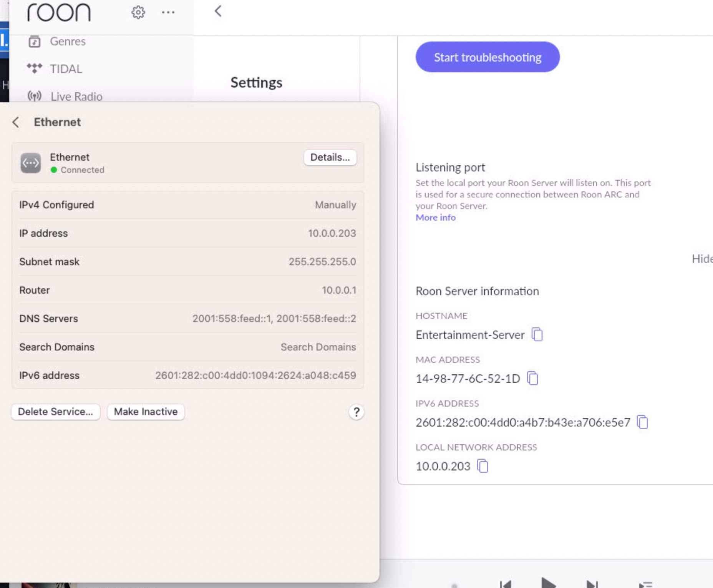Open More info link under Listening port

[436, 218]
